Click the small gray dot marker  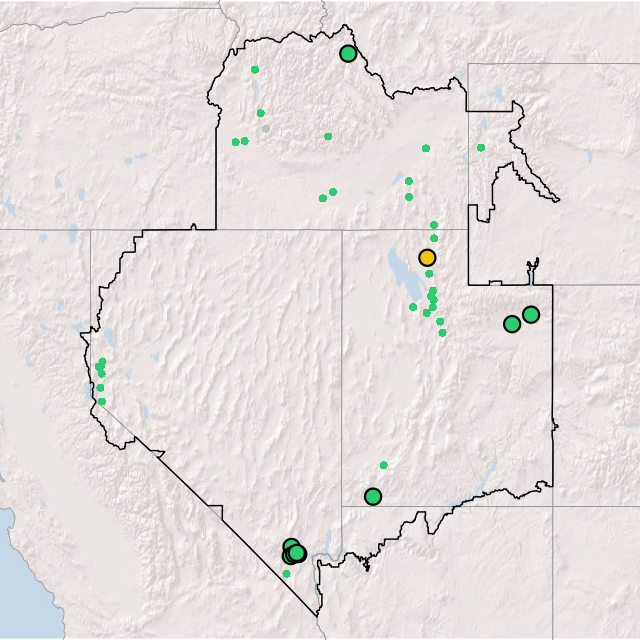click(266, 129)
